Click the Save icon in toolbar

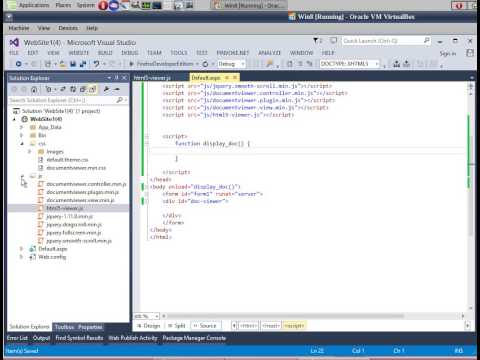tap(73, 64)
